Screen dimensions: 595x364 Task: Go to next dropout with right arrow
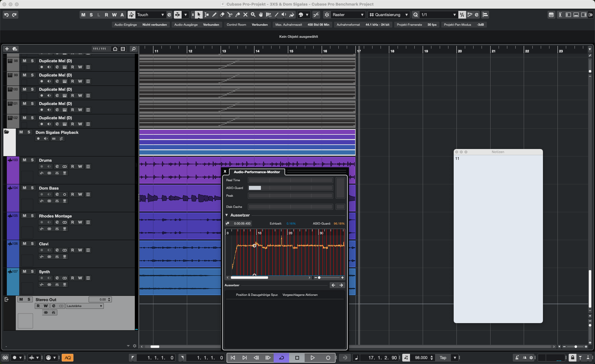click(x=341, y=285)
